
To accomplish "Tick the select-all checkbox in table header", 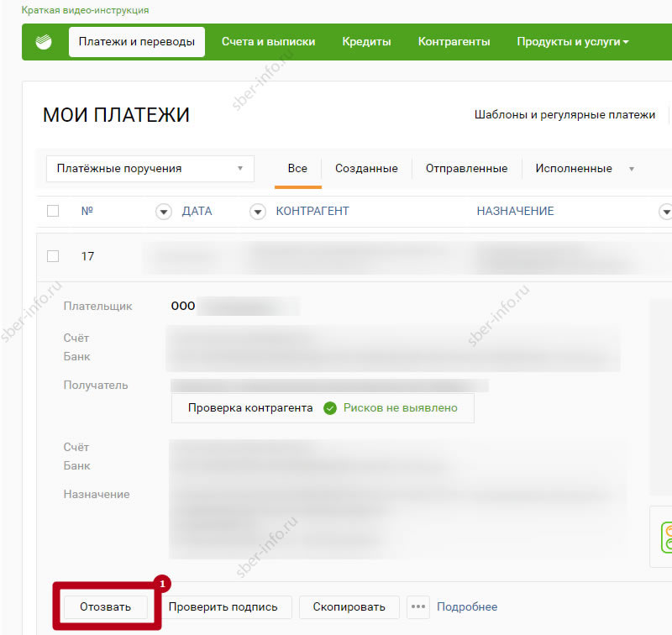I will point(53,211).
